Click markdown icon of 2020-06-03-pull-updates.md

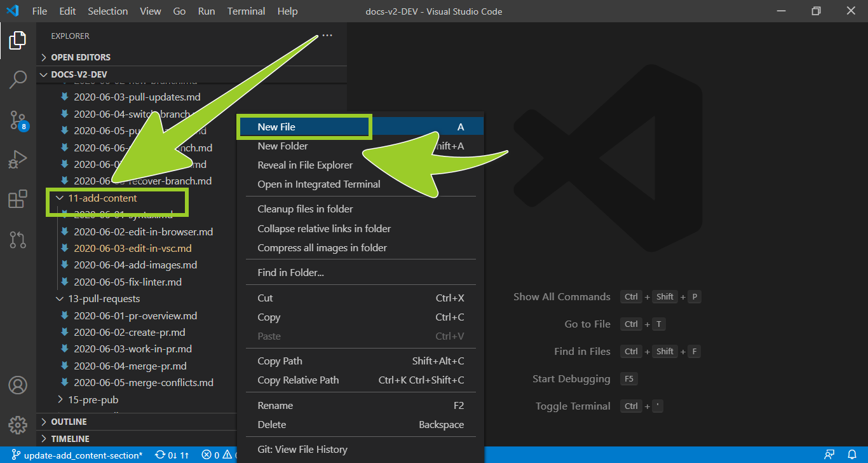tap(64, 97)
